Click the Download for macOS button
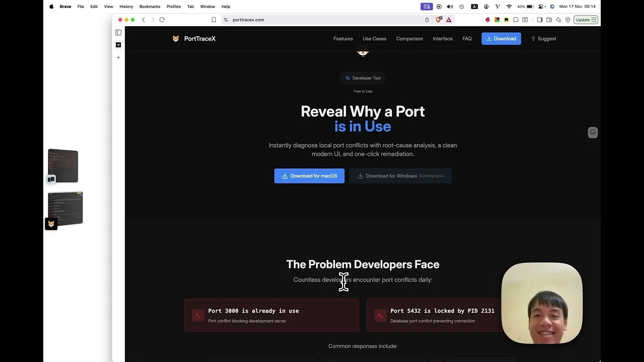Screen dimensions: 644x362 point(309,176)
